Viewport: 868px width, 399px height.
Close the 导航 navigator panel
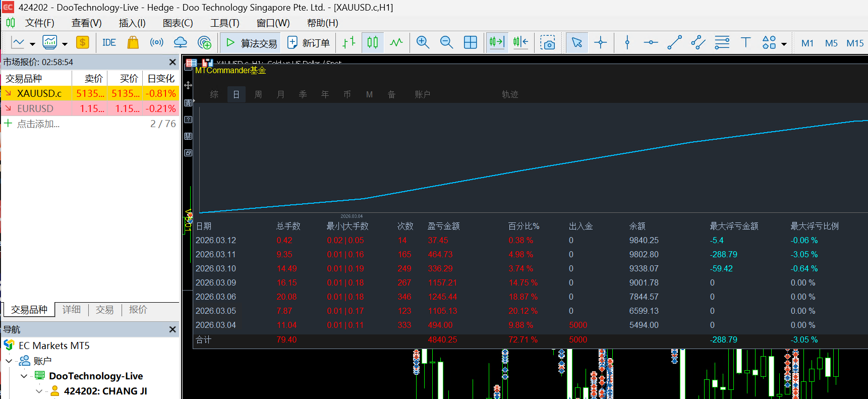coord(172,329)
